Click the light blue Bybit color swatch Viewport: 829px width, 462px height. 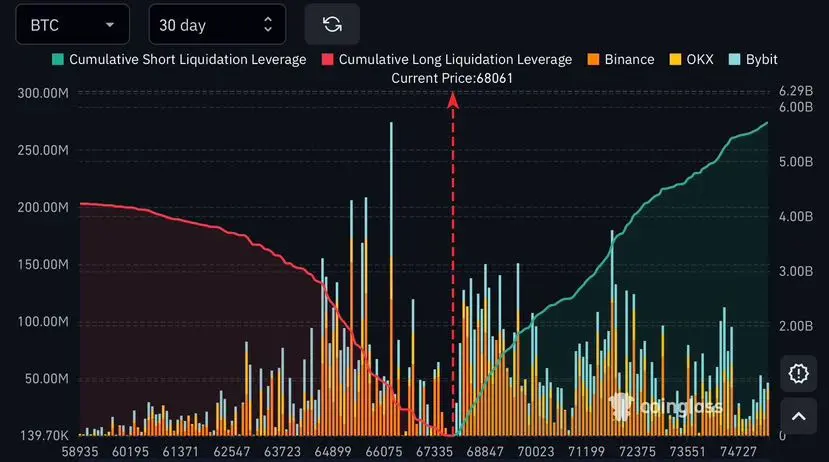(x=734, y=59)
